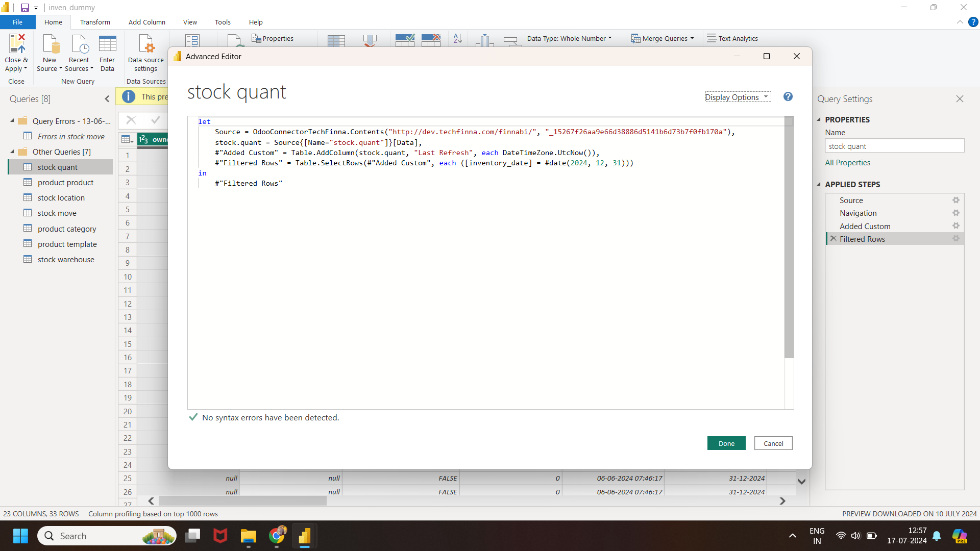980x551 pixels.
Task: Expand the Recent Sources dropdown arrow
Action: (x=92, y=68)
